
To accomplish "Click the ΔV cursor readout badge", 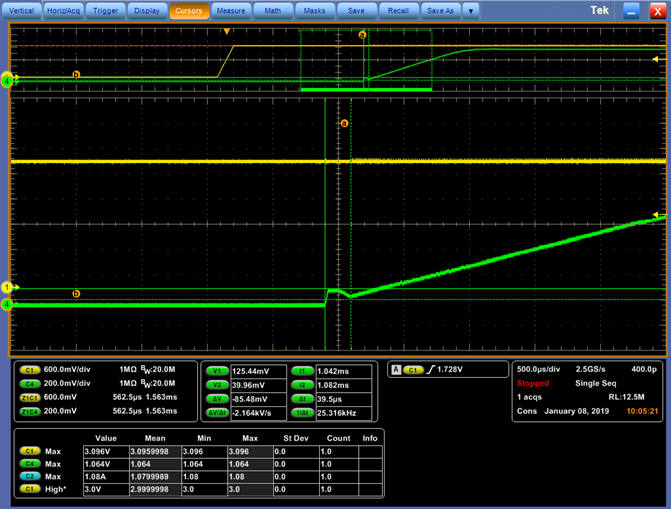I will coord(217,399).
